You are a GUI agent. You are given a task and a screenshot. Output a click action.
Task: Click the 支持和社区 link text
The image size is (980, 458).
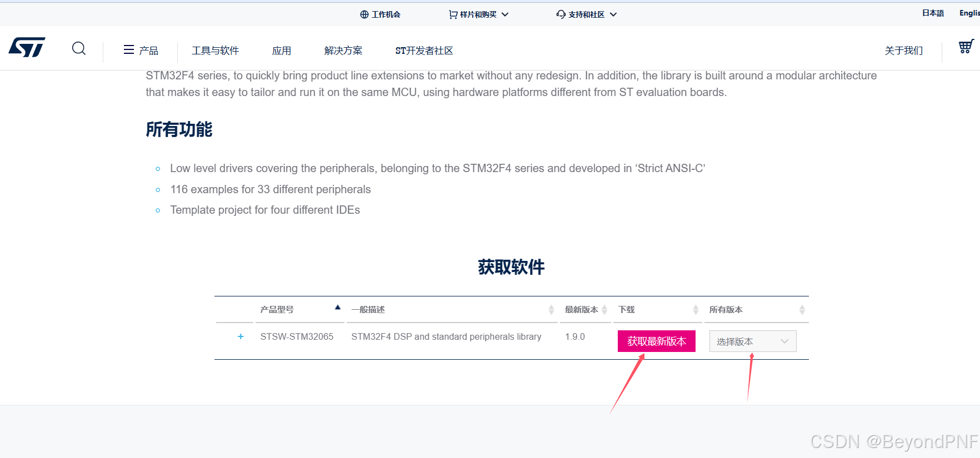point(587,14)
